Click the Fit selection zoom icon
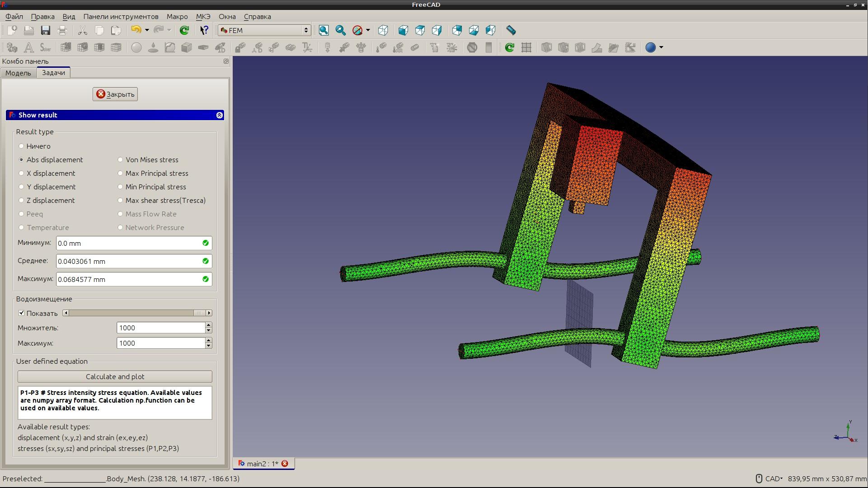This screenshot has height=488, width=868. coord(341,30)
